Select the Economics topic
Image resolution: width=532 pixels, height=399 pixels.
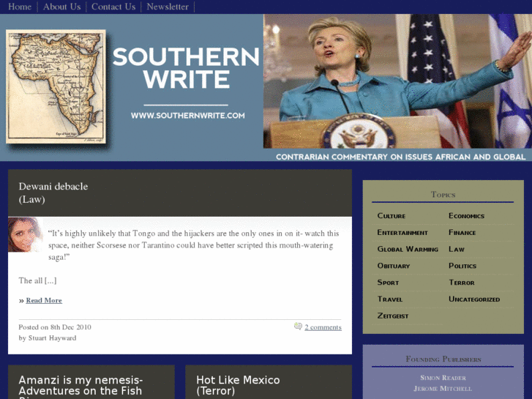coord(467,216)
